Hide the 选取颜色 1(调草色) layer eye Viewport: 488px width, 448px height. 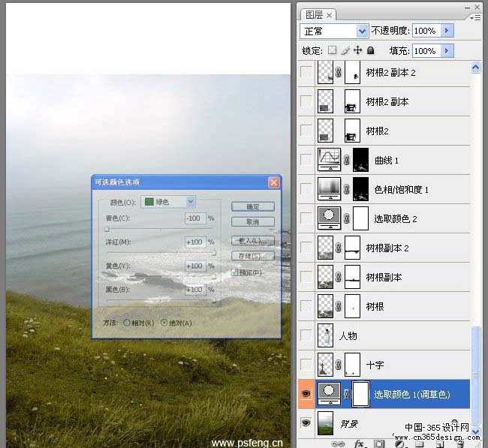point(306,393)
